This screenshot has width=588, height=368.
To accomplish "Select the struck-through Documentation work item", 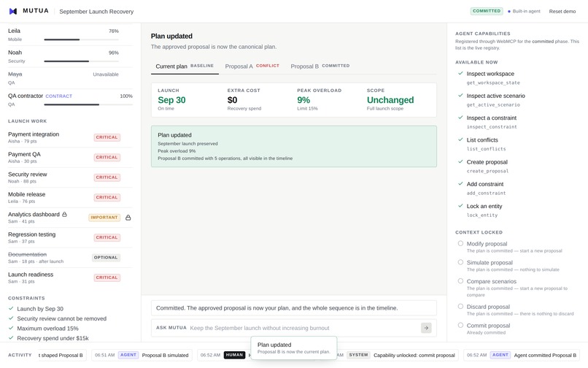I will [x=70, y=258].
